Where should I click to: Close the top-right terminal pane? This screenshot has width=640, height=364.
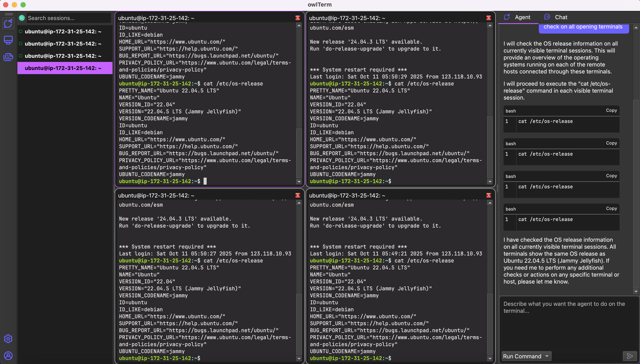[x=489, y=18]
